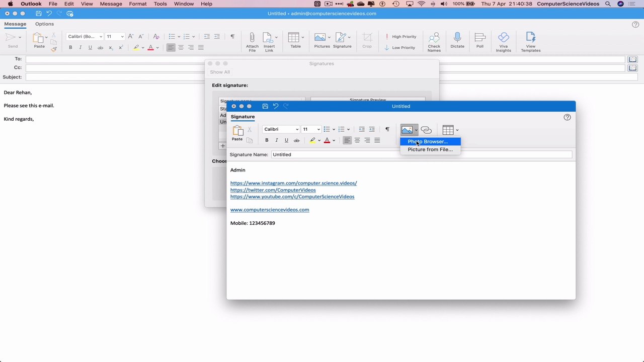Open the Message menu in menu bar

pos(111,4)
